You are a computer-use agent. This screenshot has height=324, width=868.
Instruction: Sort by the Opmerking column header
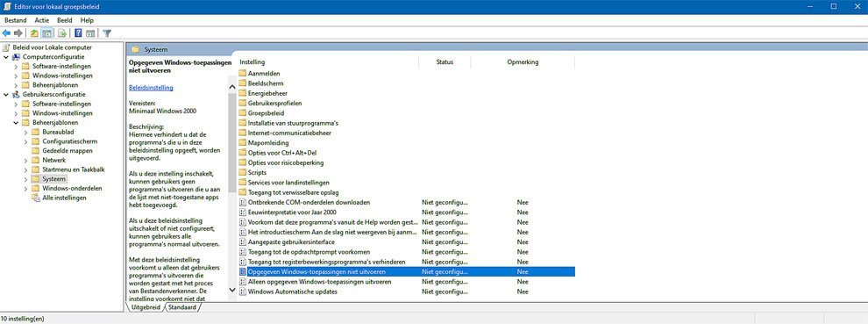(523, 62)
